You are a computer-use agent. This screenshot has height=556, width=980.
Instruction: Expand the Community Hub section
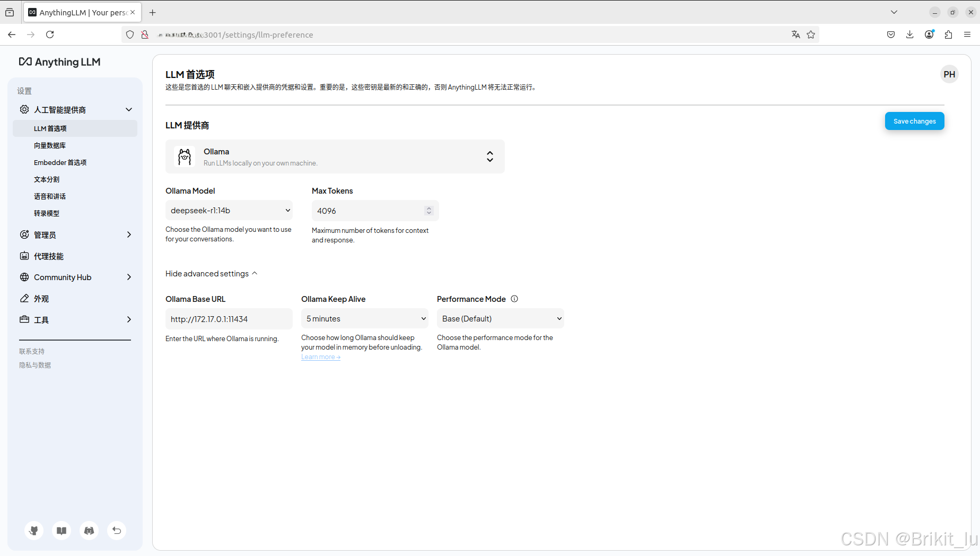click(129, 277)
